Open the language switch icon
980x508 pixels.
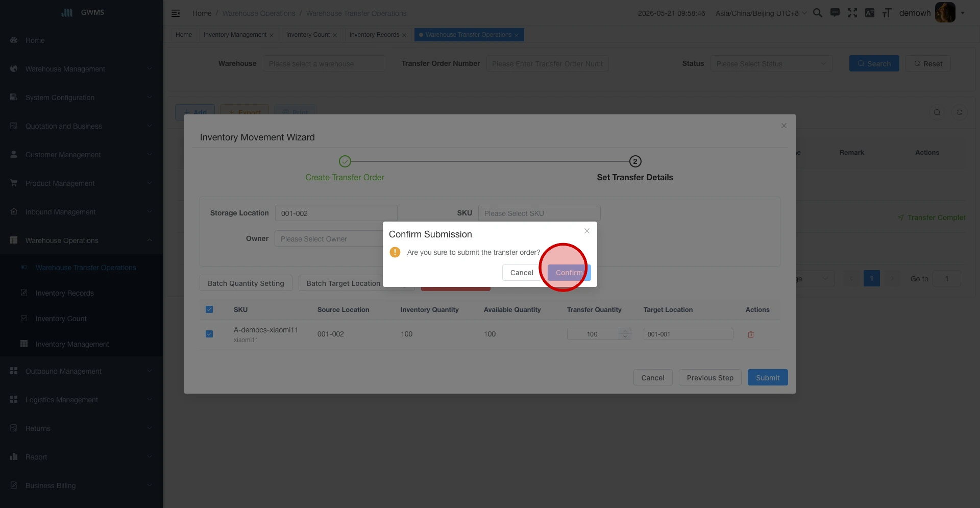coord(870,13)
